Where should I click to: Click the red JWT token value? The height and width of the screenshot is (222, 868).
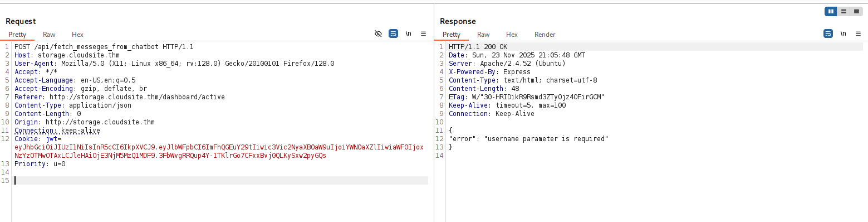pos(219,152)
